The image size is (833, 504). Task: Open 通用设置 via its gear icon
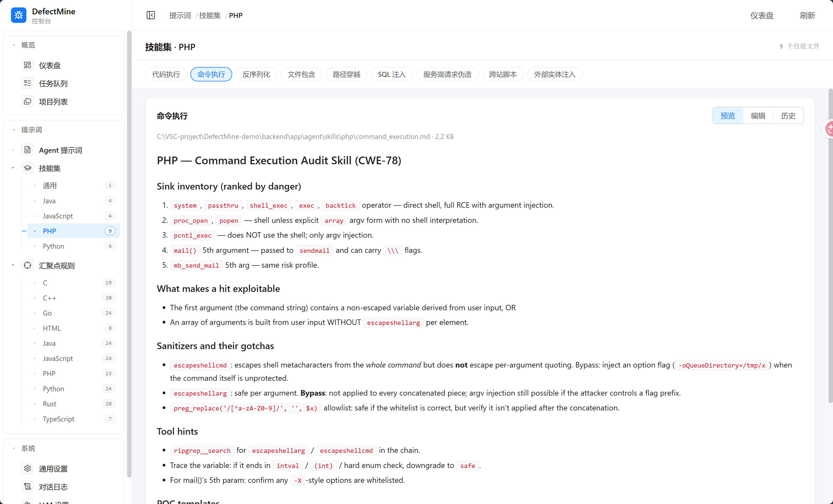tap(28, 469)
